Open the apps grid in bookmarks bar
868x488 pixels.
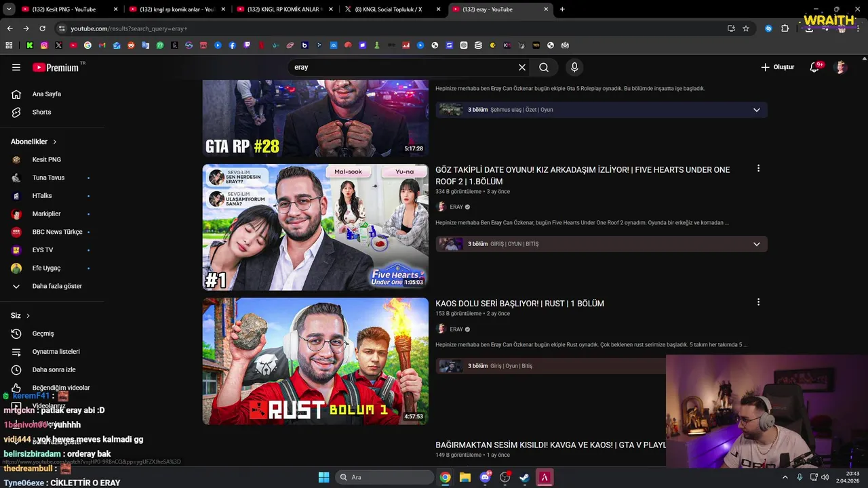[9, 45]
